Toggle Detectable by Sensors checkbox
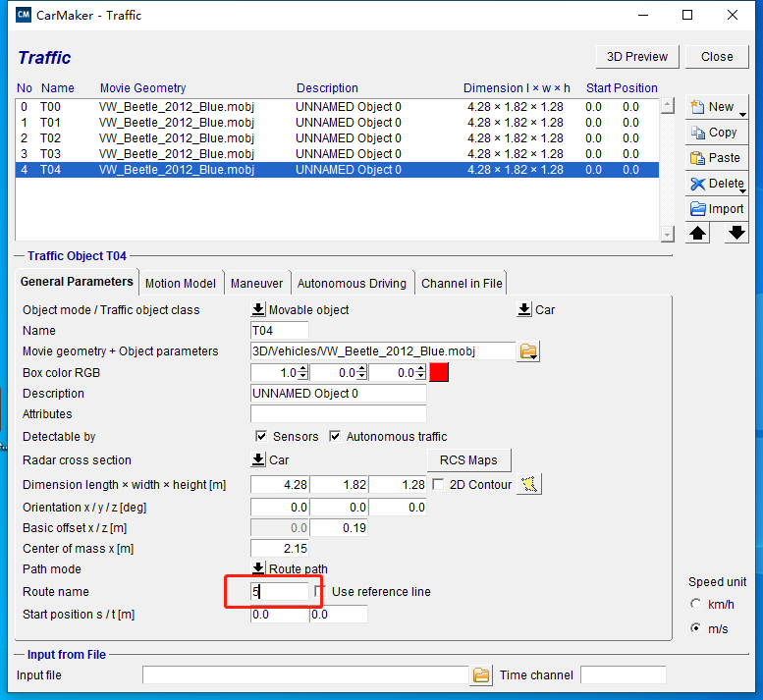763x700 pixels. pyautogui.click(x=261, y=436)
